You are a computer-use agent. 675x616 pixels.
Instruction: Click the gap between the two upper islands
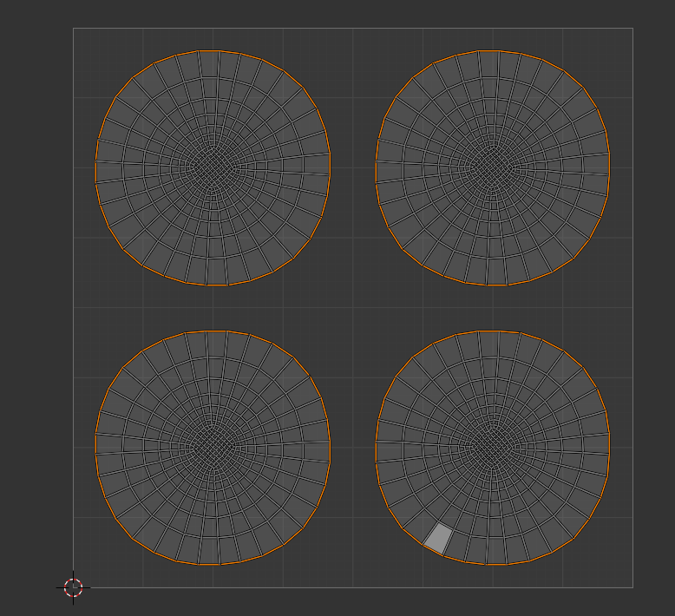coord(353,168)
